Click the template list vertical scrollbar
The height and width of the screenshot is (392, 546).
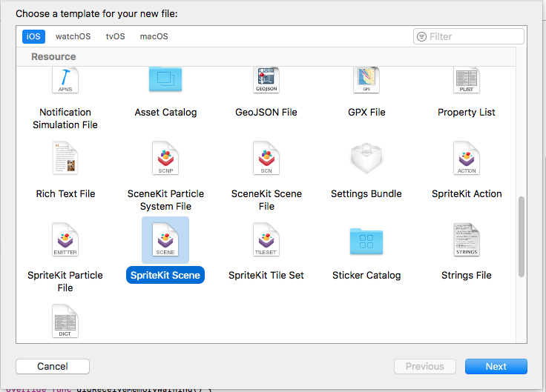522,236
